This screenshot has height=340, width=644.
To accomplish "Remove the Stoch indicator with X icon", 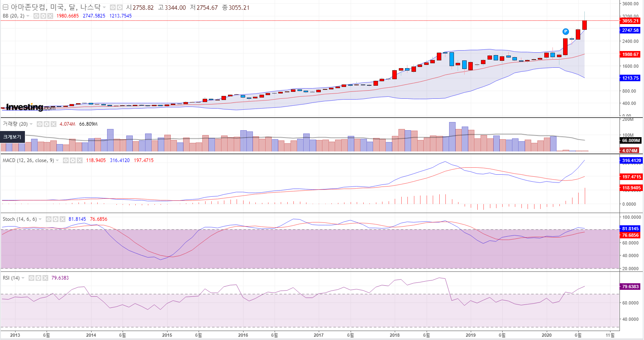I will tap(63, 219).
